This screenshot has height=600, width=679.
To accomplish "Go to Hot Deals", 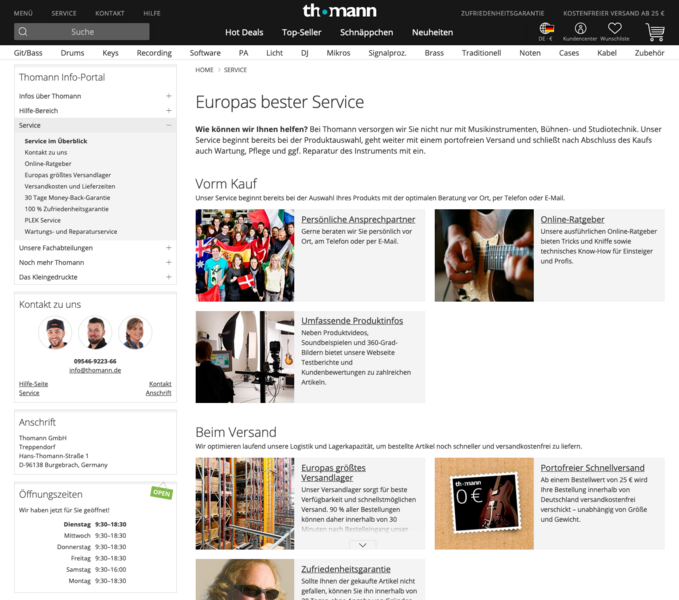I will click(244, 32).
